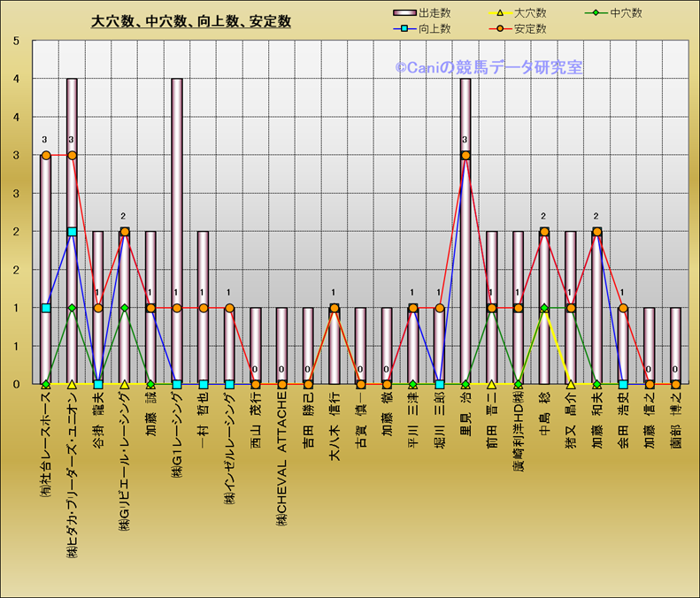700x598 pixels.
Task: Click the ©Caniの競馬データ研究室 watermark text
Action: [x=488, y=67]
